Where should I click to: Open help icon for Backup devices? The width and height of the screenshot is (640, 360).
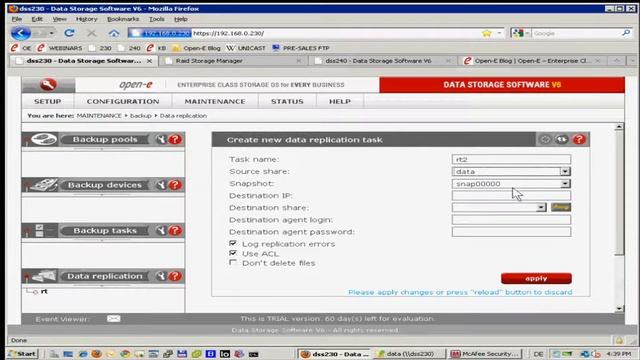click(x=175, y=185)
